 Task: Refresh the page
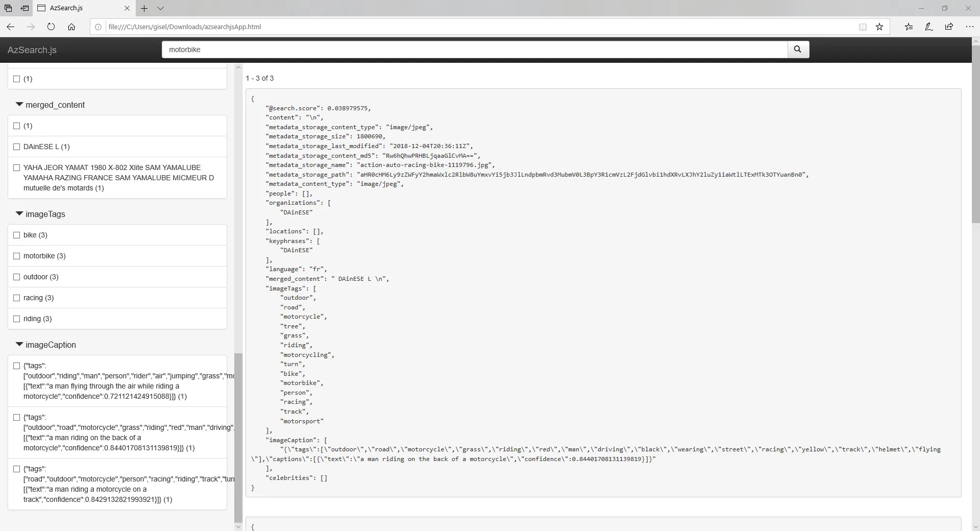click(x=51, y=27)
